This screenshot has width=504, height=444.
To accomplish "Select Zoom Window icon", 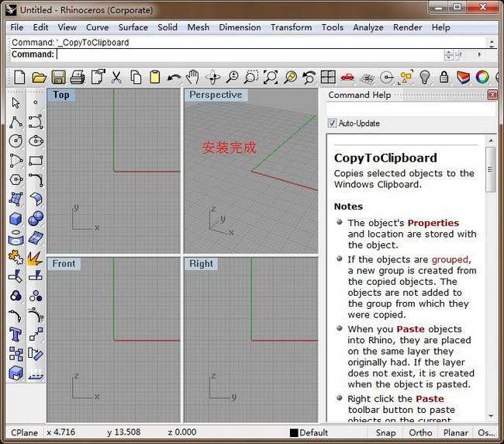I will (x=251, y=77).
